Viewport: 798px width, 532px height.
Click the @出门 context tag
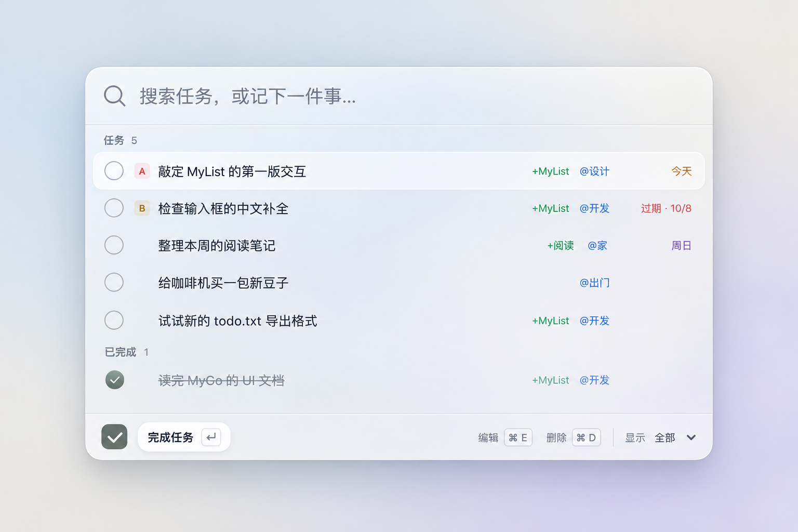(594, 283)
